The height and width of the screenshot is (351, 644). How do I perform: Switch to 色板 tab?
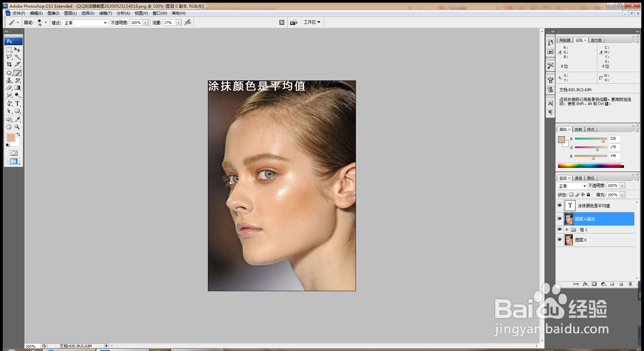(578, 129)
